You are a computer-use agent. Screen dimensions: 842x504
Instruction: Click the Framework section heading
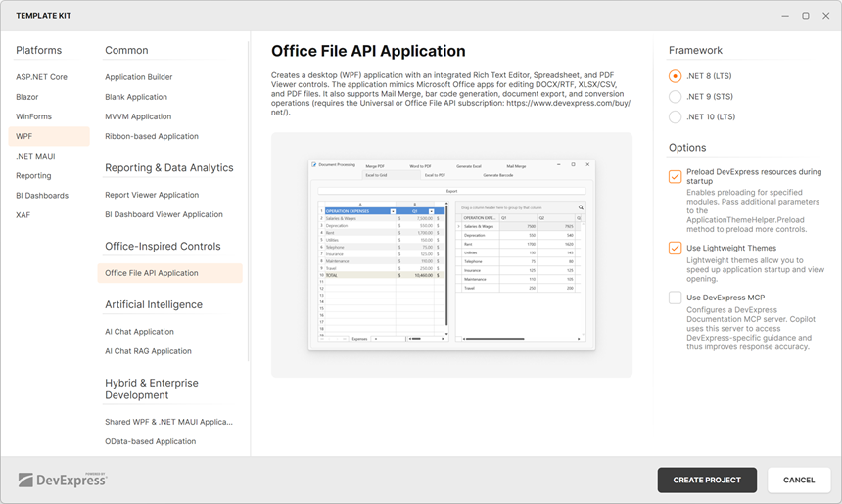point(695,51)
